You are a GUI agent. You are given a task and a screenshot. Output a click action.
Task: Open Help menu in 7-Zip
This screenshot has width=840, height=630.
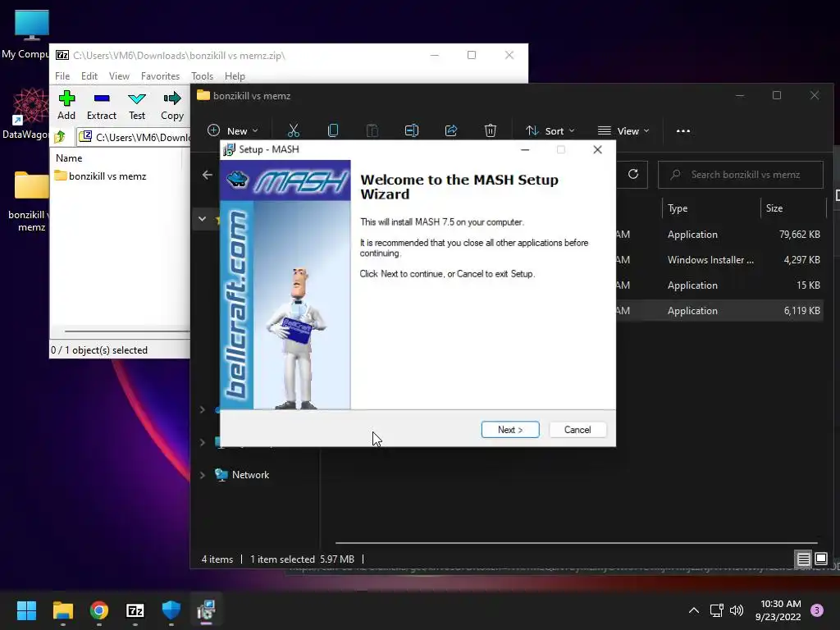[x=235, y=76]
